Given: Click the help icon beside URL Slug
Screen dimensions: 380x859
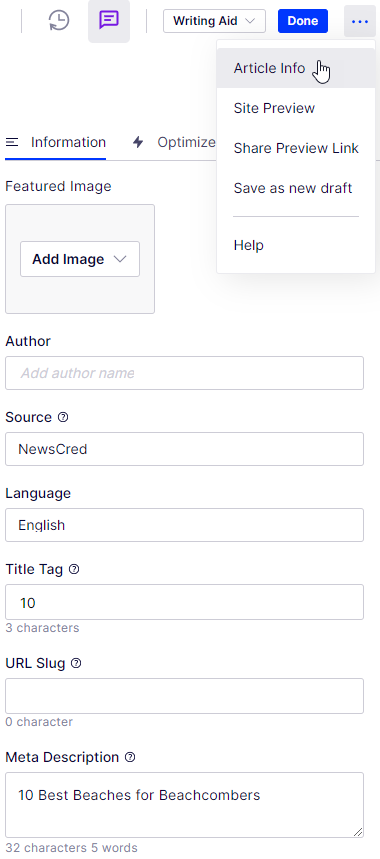Looking at the screenshot, I should [x=76, y=663].
